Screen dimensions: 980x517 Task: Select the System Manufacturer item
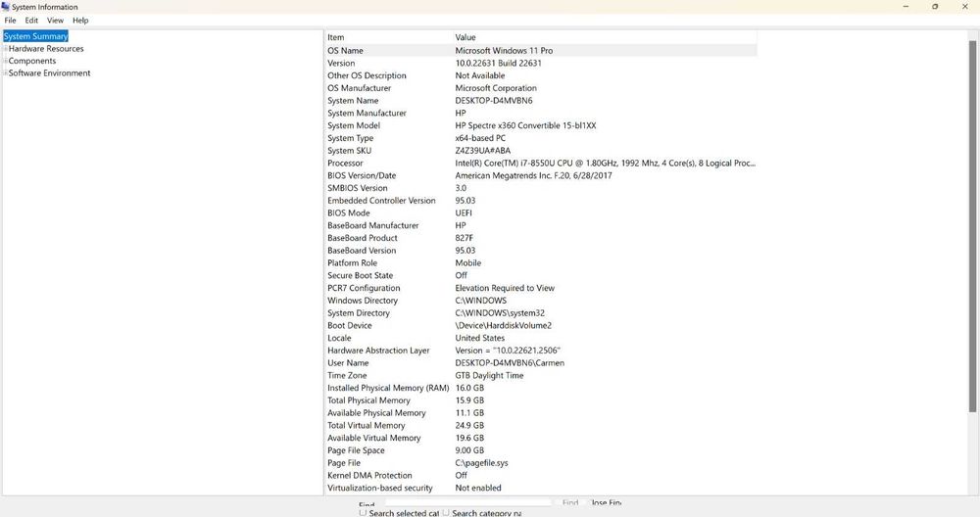367,113
